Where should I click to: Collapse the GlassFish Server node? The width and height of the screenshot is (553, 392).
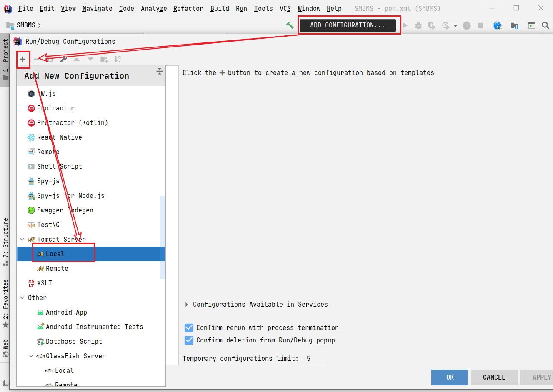coord(31,356)
